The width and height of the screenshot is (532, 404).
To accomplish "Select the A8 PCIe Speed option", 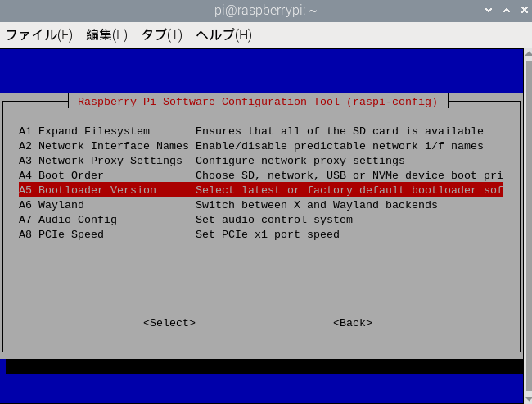I will 260,234.
